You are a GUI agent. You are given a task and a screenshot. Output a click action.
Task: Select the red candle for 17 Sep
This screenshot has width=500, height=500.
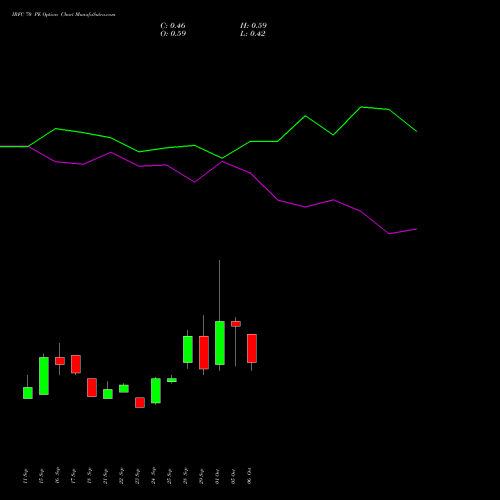[76, 364]
